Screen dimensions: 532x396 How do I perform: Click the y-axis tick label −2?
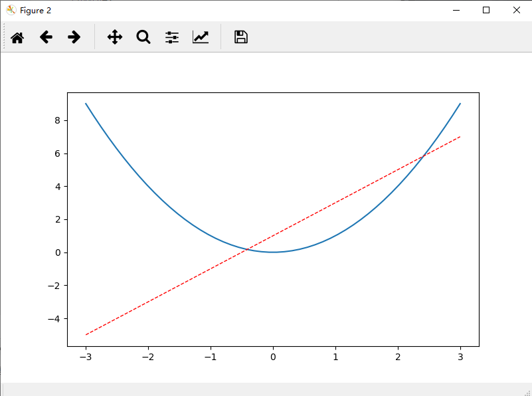pos(54,286)
